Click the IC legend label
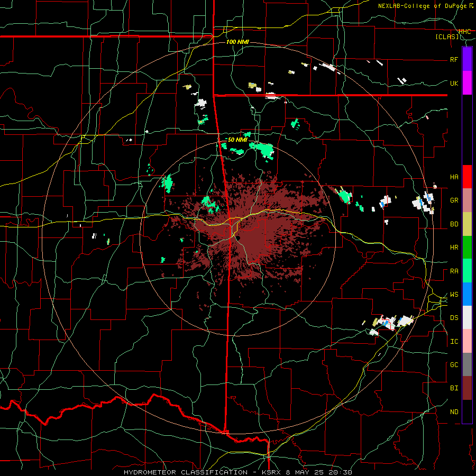476x476 pixels. tap(454, 342)
